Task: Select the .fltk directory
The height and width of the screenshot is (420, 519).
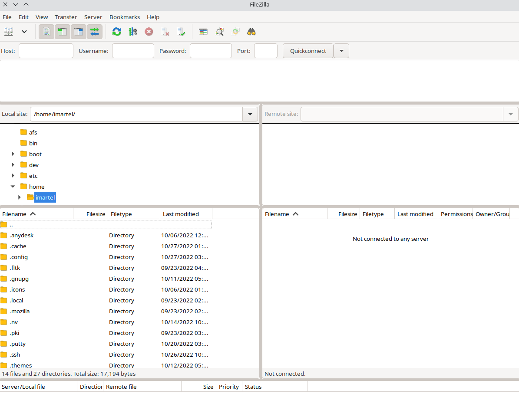Action: coord(106,268)
